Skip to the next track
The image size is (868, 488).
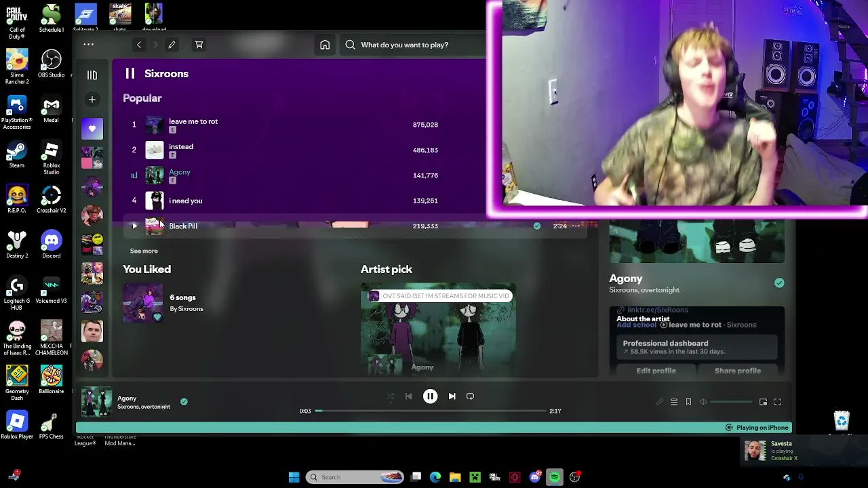click(452, 396)
